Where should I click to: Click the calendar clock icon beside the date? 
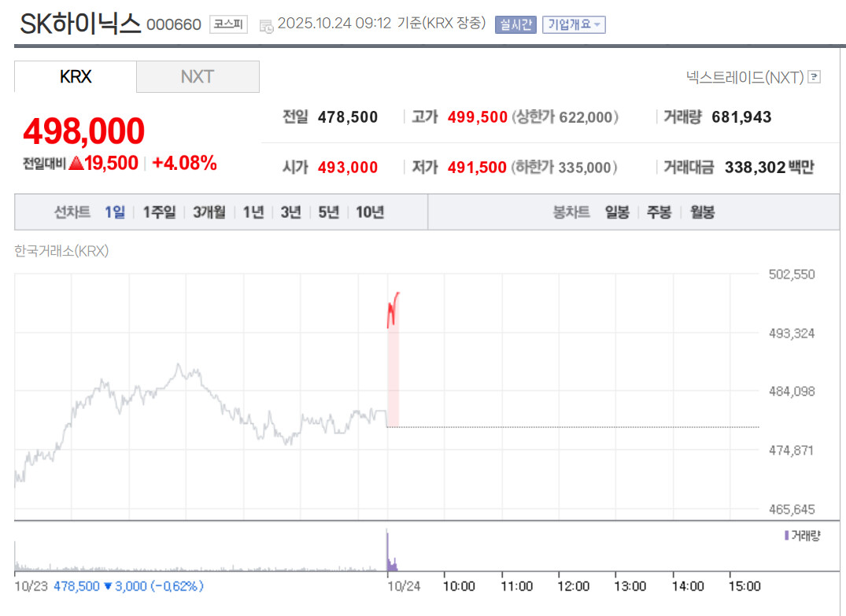pos(267,25)
